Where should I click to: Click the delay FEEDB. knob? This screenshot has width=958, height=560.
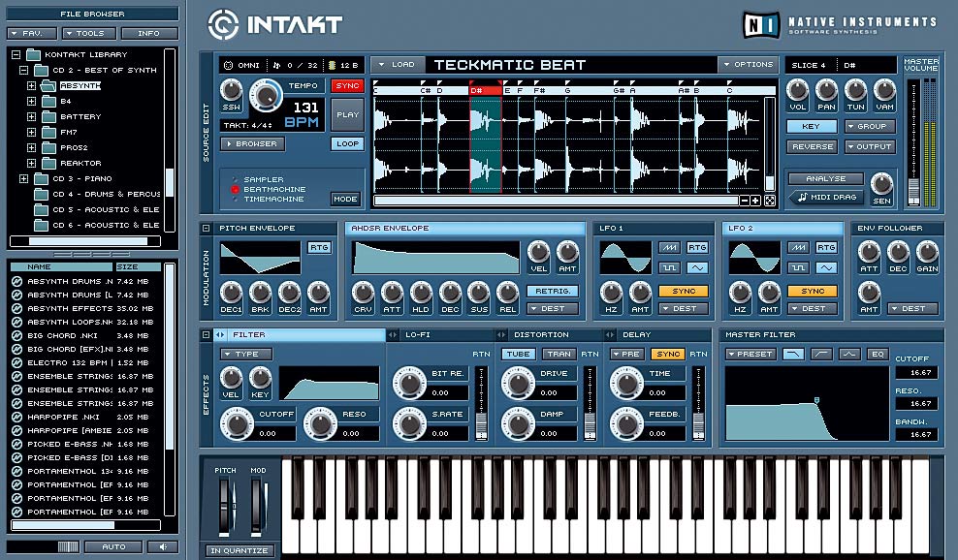click(626, 423)
